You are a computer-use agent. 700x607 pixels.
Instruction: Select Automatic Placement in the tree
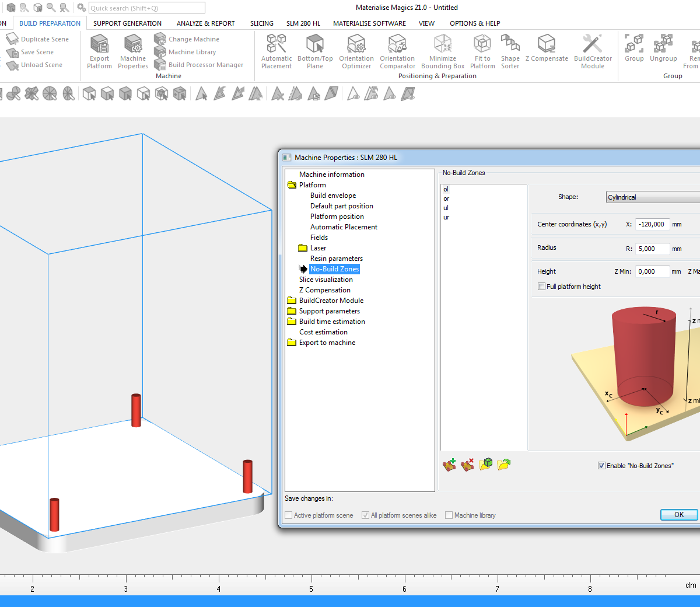pyautogui.click(x=344, y=227)
